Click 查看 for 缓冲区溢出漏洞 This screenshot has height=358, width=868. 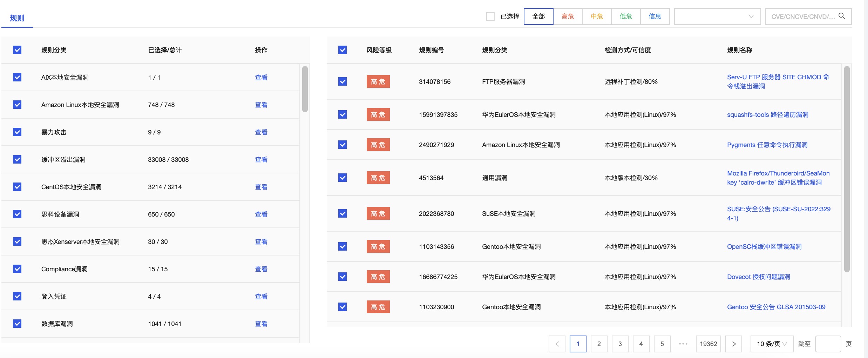click(x=261, y=160)
